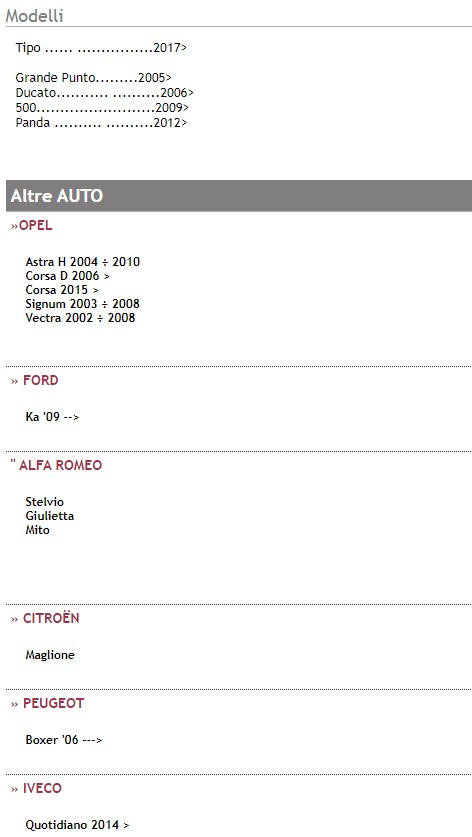This screenshot has height=837, width=472.
Task: Open the OPEL brand heading
Action: 32,226
